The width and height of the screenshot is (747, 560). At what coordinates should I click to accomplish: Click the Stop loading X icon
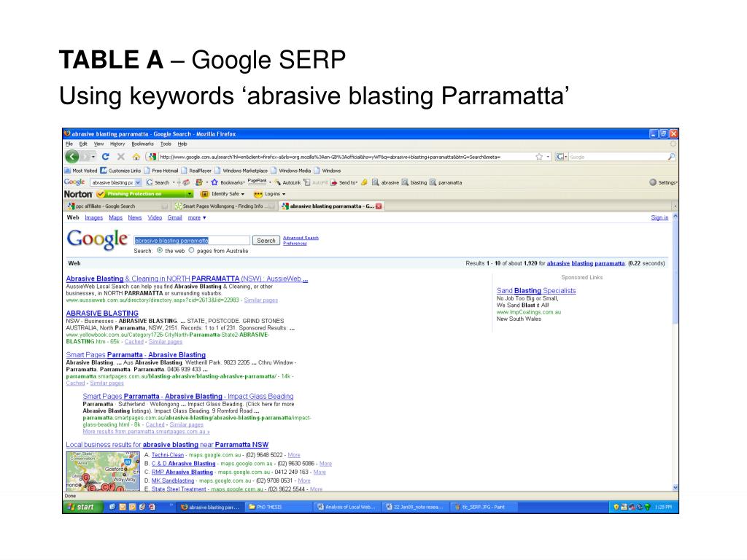point(121,156)
